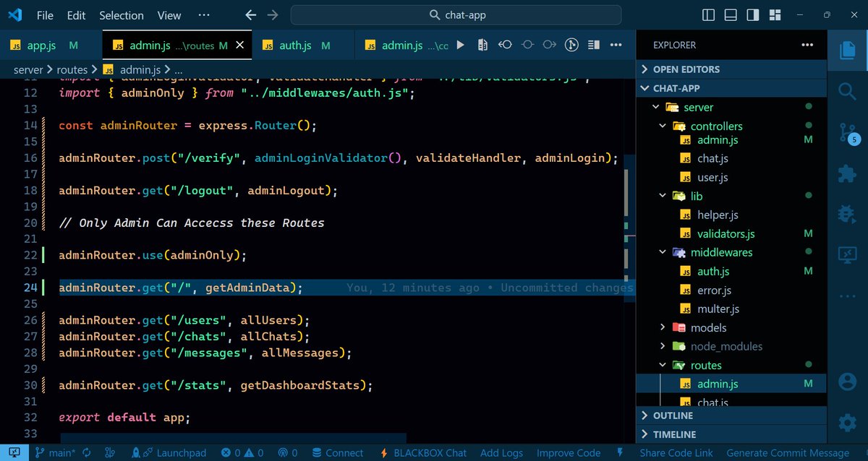Click Share Code Link in status bar
Viewport: 868px width, 461px height.
tap(676, 452)
